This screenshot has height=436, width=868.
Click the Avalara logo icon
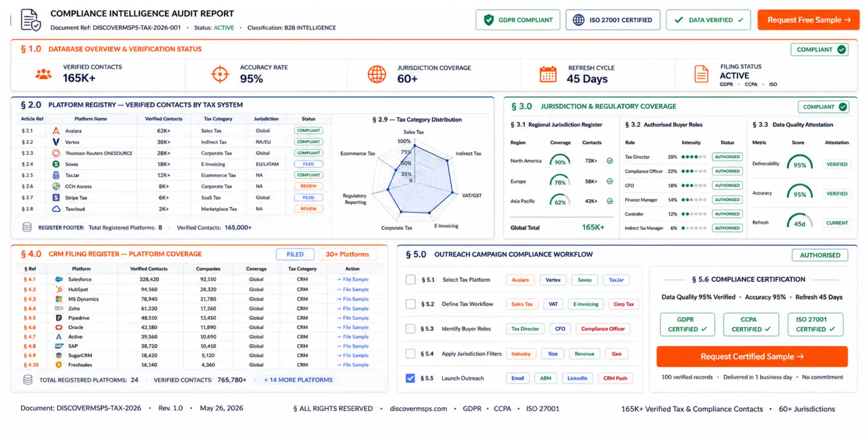coord(56,131)
